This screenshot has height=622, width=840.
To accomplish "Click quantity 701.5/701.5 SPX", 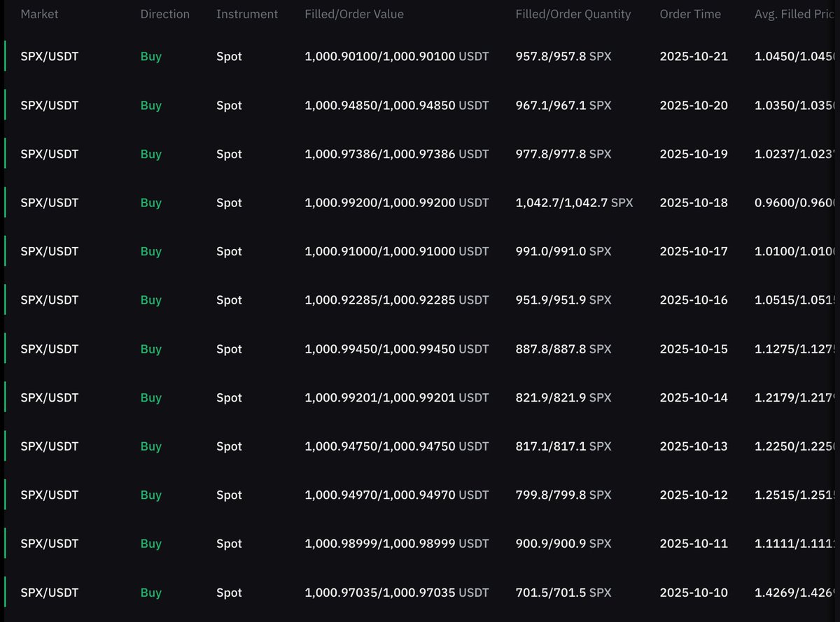I will [563, 593].
